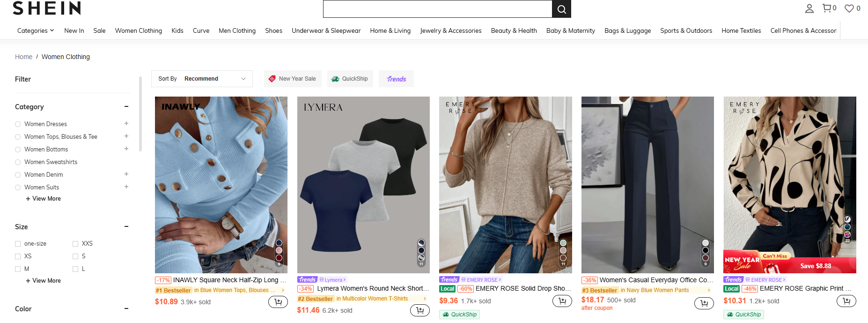This screenshot has width=868, height=323.
Task: Open #3 Bestseller in Navy Blue Women Pants
Action: (647, 290)
